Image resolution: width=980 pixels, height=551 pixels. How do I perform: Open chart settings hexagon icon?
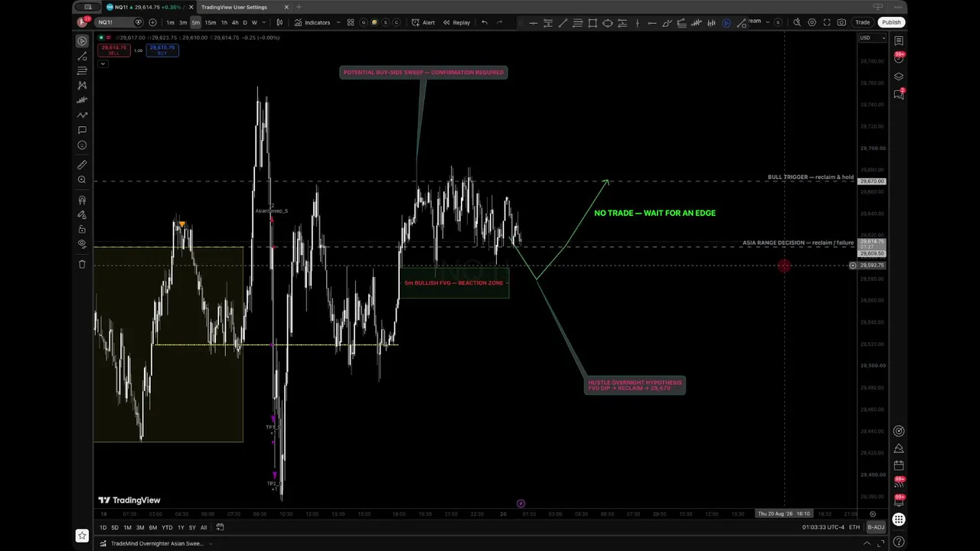(812, 22)
